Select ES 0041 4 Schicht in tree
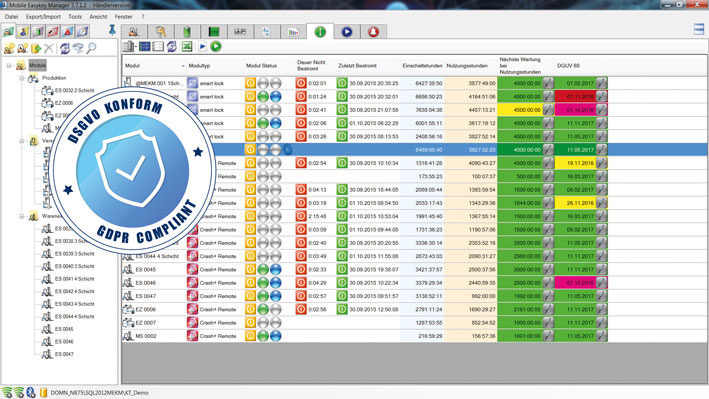This screenshot has width=709, height=399. [74, 279]
